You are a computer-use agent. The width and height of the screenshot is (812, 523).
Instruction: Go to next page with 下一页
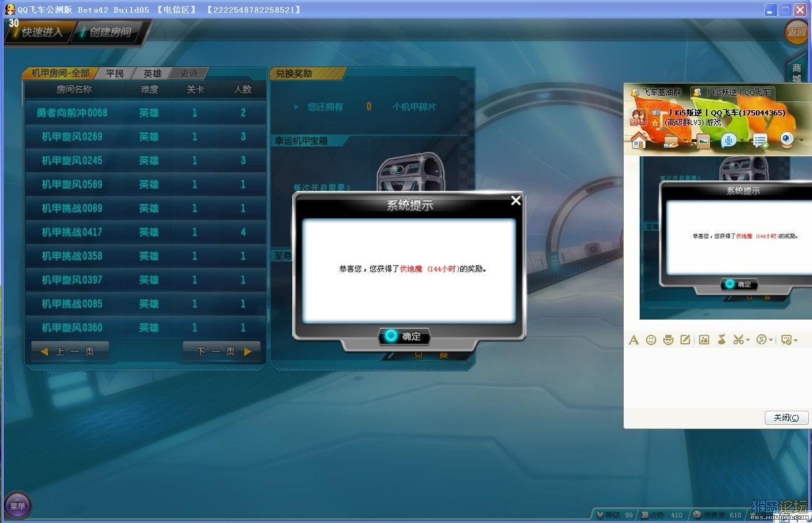click(x=222, y=351)
